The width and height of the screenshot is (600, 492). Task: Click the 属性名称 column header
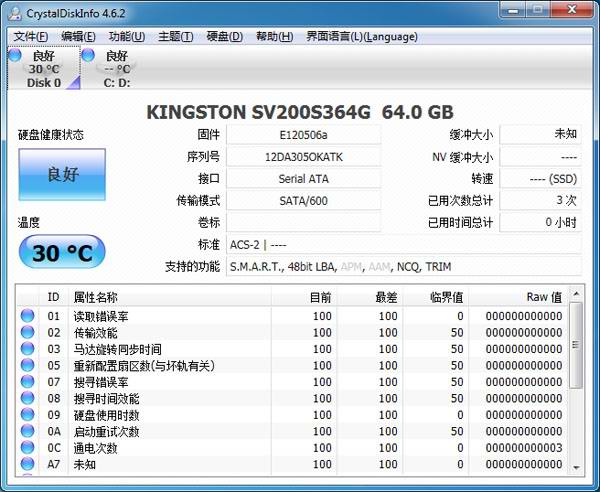(95, 297)
